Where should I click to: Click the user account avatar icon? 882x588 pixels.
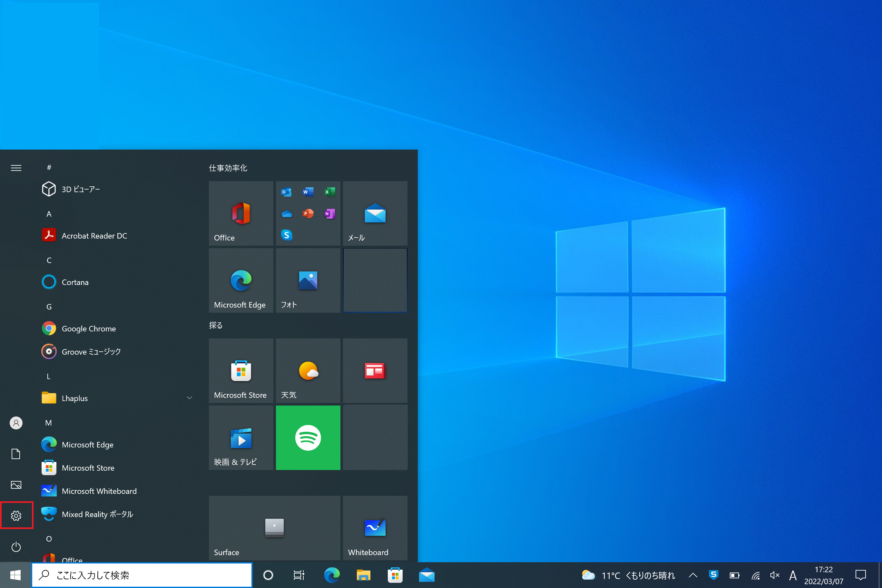16,423
